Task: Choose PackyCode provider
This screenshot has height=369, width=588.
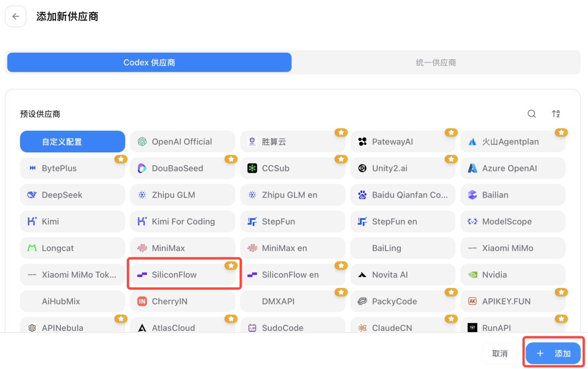Action: [403, 302]
